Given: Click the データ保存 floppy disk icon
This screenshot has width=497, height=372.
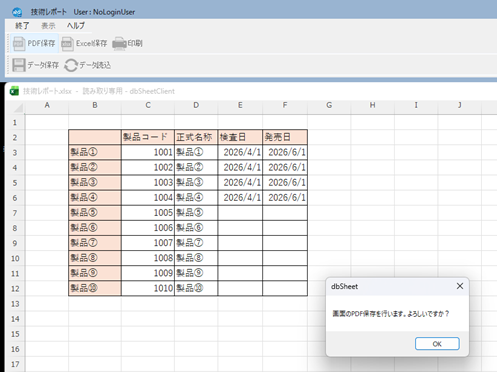Looking at the screenshot, I should [19, 65].
